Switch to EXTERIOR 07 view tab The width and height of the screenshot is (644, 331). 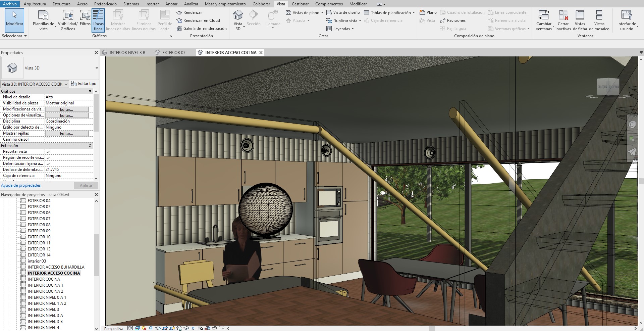tap(173, 53)
